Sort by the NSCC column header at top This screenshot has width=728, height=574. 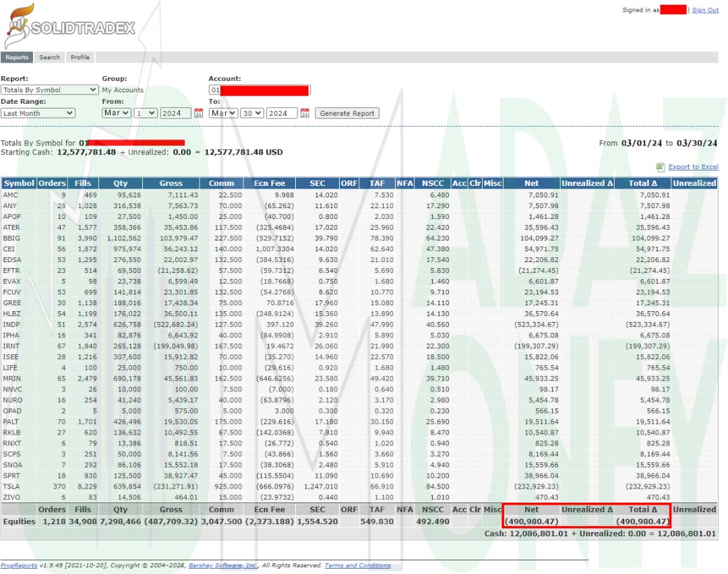[432, 183]
